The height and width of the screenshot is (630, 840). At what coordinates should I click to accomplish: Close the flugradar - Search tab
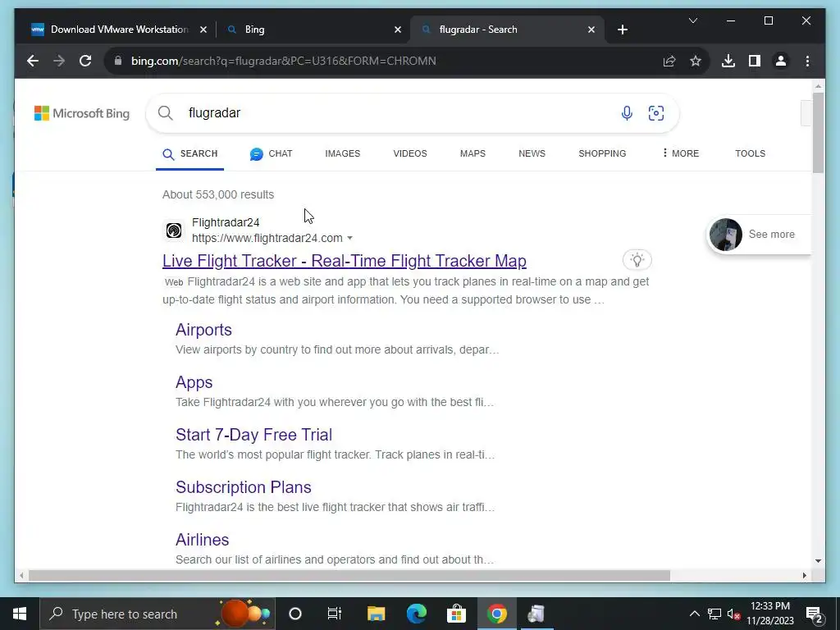(x=591, y=30)
